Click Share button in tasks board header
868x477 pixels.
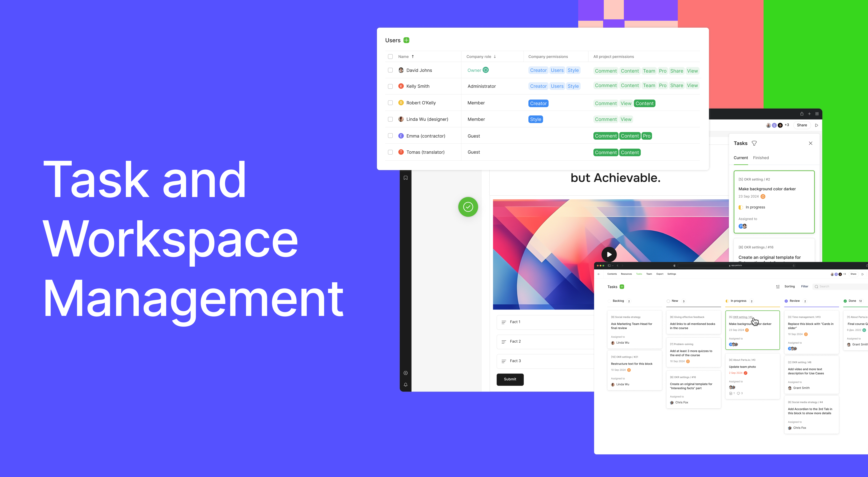pos(853,274)
